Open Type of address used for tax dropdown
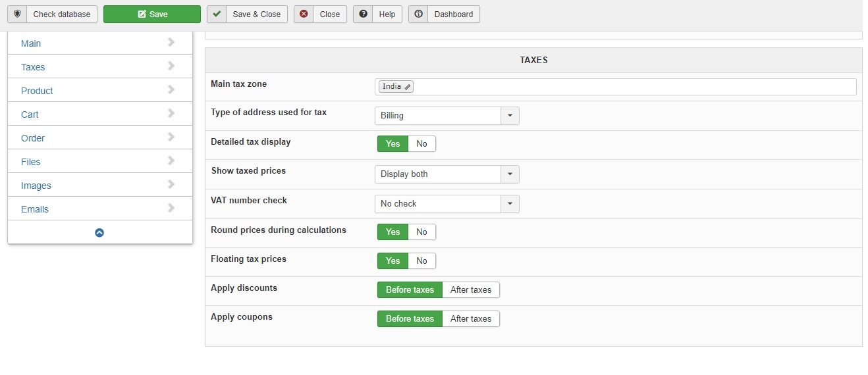 click(510, 116)
